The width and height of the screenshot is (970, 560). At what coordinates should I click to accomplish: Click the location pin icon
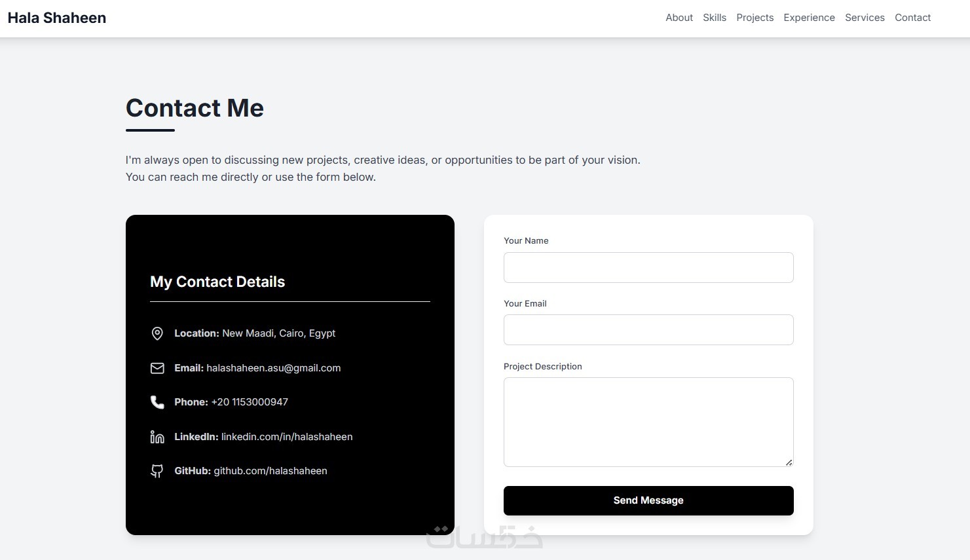click(x=157, y=333)
